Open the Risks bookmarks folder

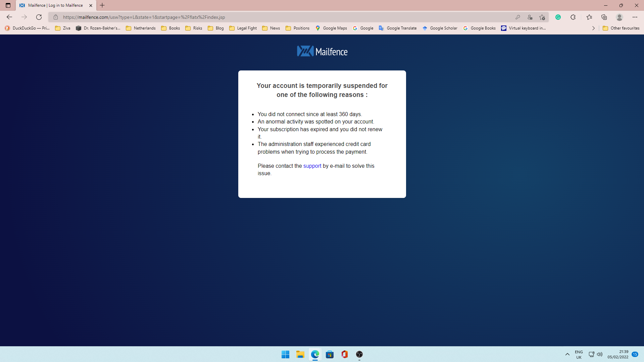(x=194, y=28)
